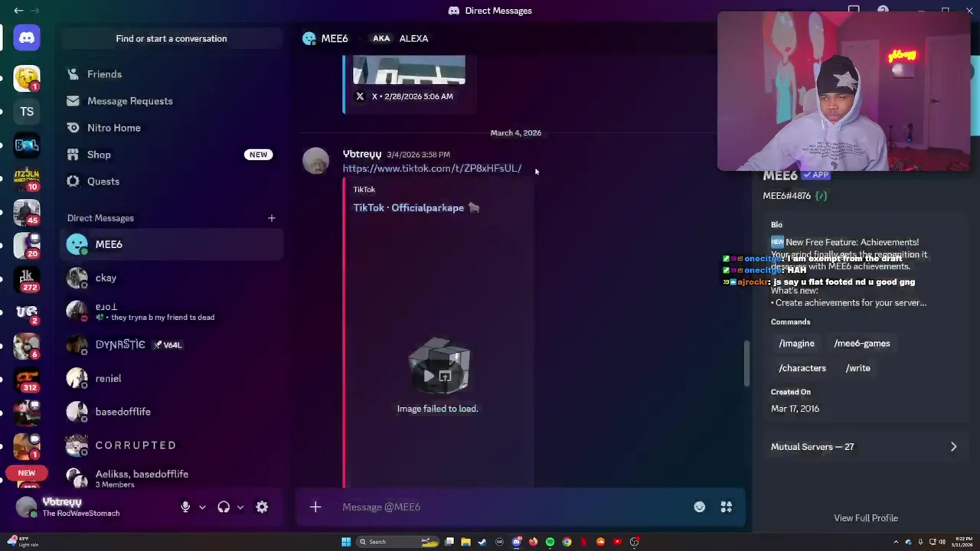Open User Settings gear
Image resolution: width=980 pixels, height=551 pixels.
pyautogui.click(x=262, y=507)
